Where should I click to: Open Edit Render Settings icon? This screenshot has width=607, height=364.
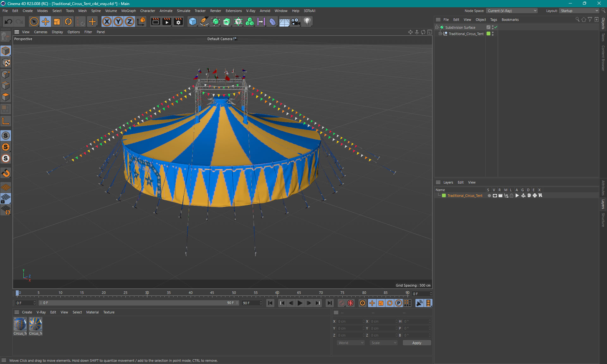[x=178, y=21]
